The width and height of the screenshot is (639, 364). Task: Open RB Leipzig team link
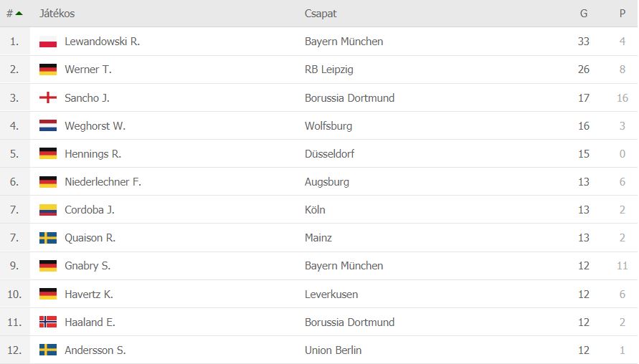pos(329,70)
